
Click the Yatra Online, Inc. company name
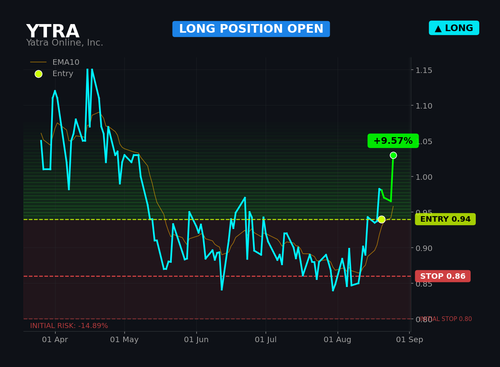(x=64, y=43)
